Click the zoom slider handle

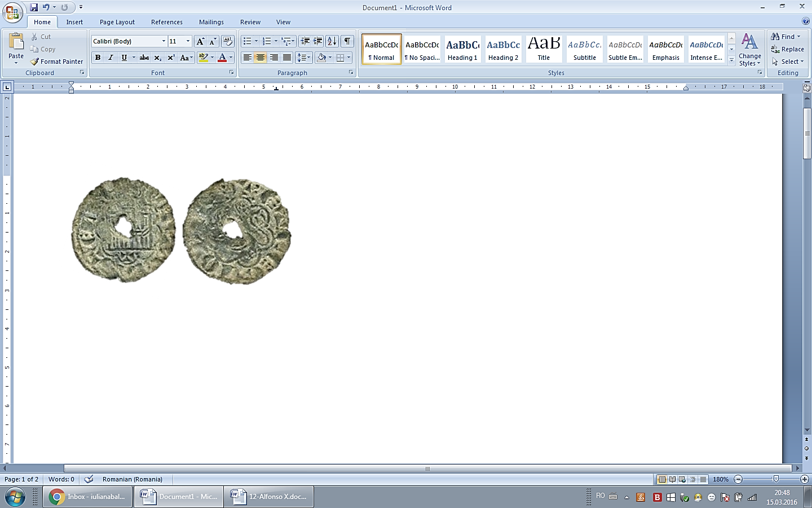(776, 479)
